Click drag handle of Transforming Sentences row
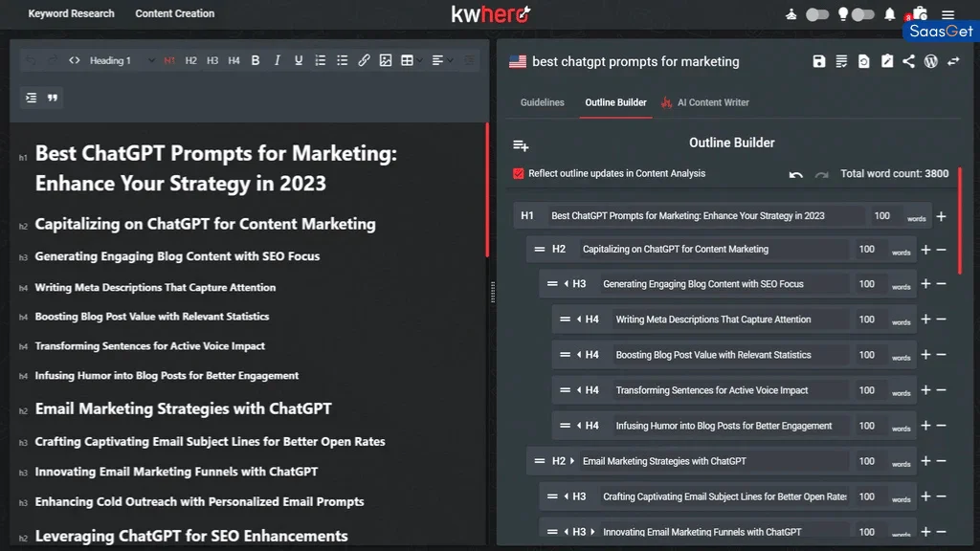The height and width of the screenshot is (551, 980). 565,390
